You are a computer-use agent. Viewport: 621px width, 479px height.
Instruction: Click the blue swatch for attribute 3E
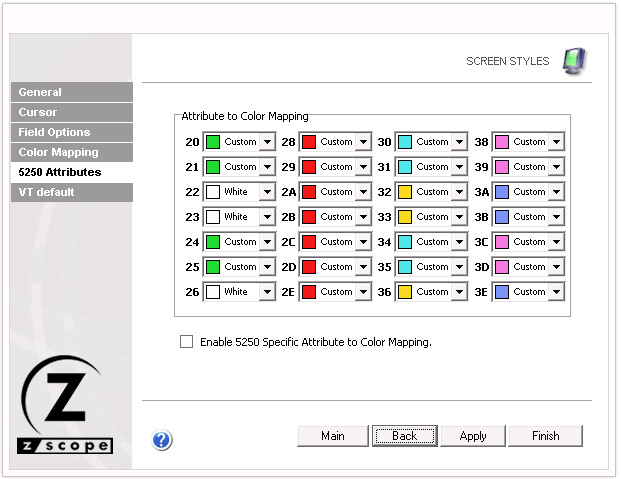click(x=502, y=292)
